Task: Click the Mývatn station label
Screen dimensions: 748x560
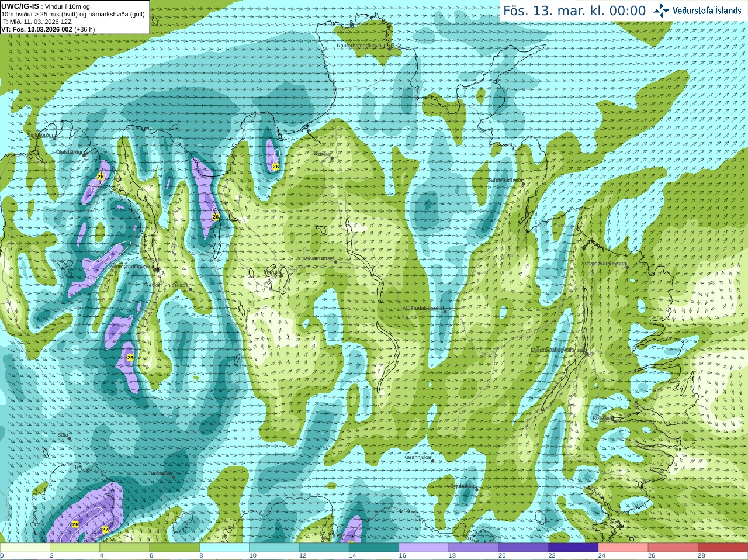Action: 272,272
